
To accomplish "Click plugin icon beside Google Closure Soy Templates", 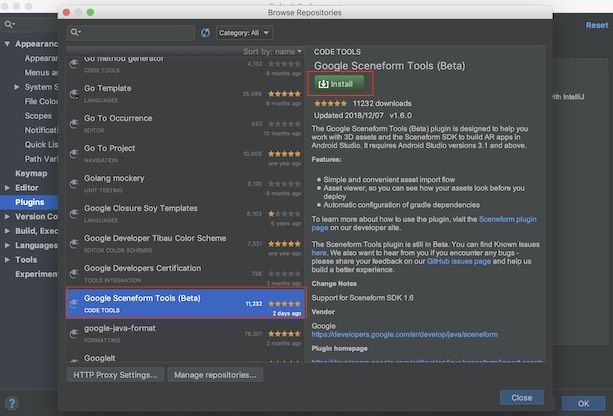I will [x=74, y=214].
